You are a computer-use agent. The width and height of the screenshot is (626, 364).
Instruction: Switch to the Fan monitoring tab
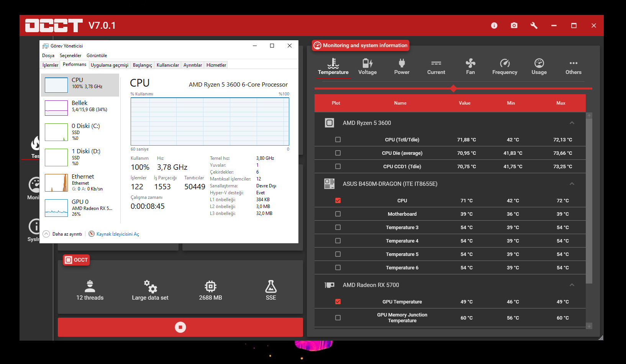470,67
